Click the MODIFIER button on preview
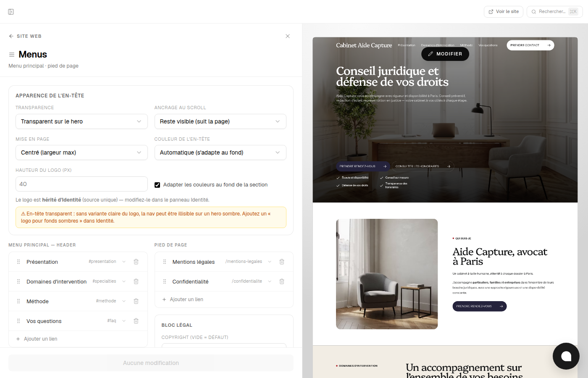This screenshot has height=378, width=588. [x=445, y=54]
